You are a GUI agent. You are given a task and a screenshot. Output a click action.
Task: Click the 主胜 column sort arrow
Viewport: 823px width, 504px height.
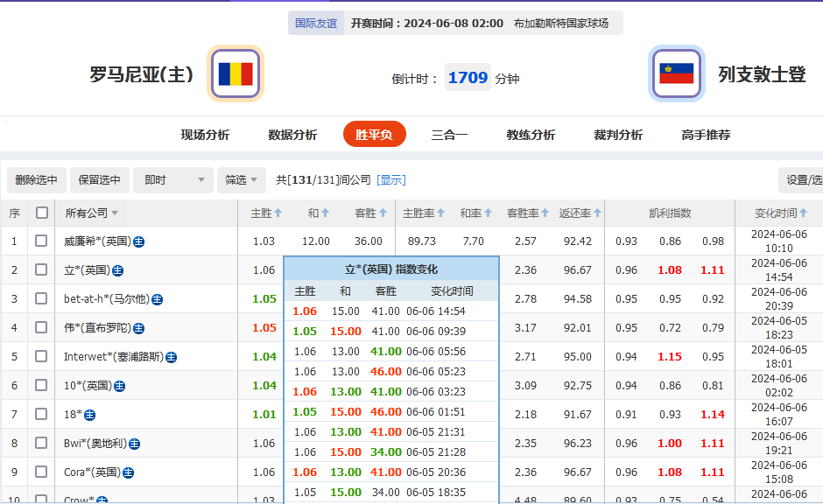pyautogui.click(x=278, y=213)
